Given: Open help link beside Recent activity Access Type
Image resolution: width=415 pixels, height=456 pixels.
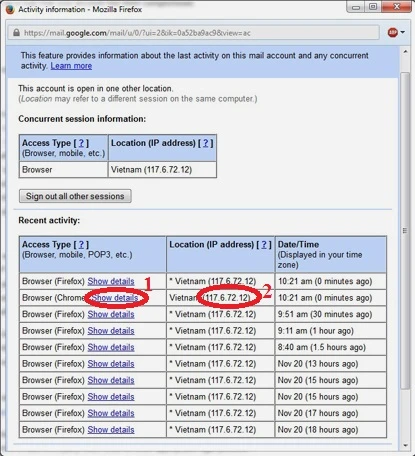Looking at the screenshot, I should [x=81, y=244].
